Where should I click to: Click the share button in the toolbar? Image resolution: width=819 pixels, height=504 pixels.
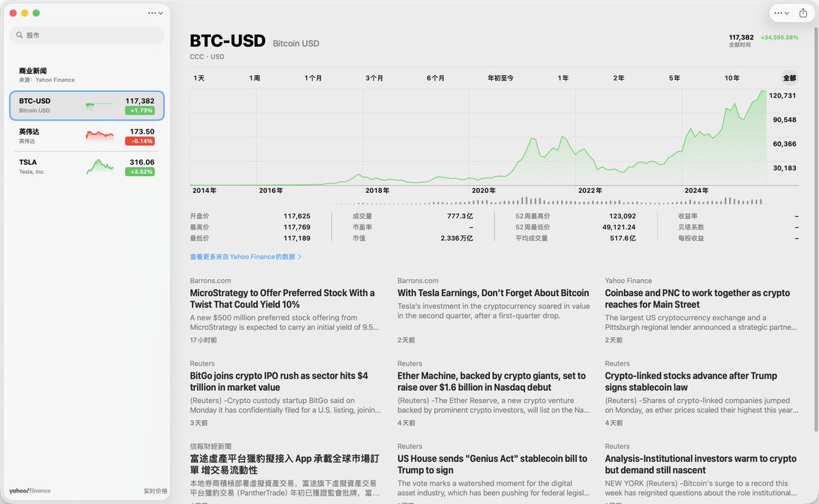click(x=803, y=13)
